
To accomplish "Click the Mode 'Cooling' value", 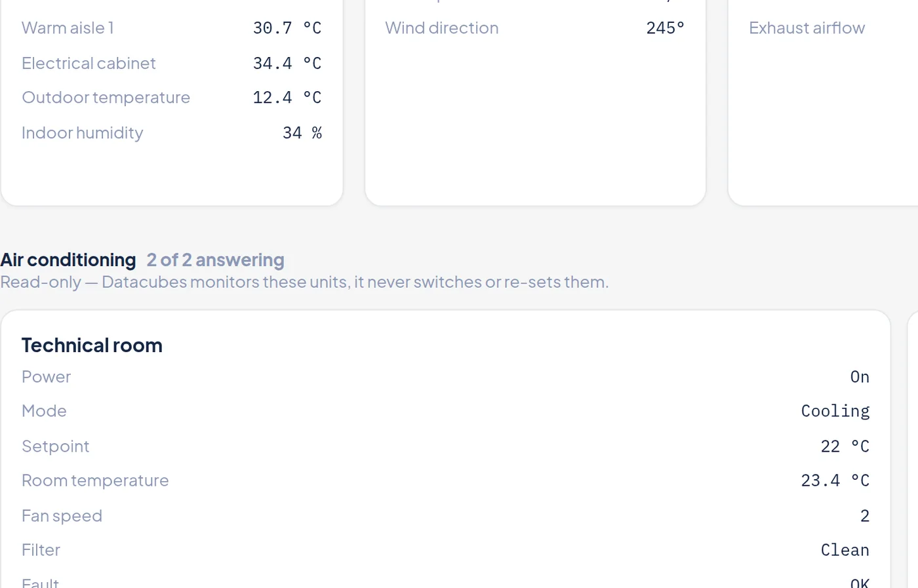I will [835, 411].
